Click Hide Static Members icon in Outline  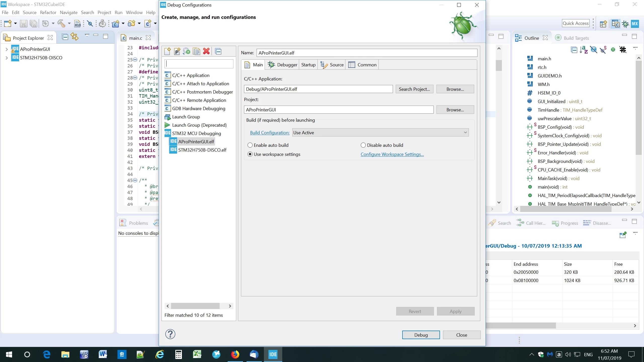(x=603, y=50)
